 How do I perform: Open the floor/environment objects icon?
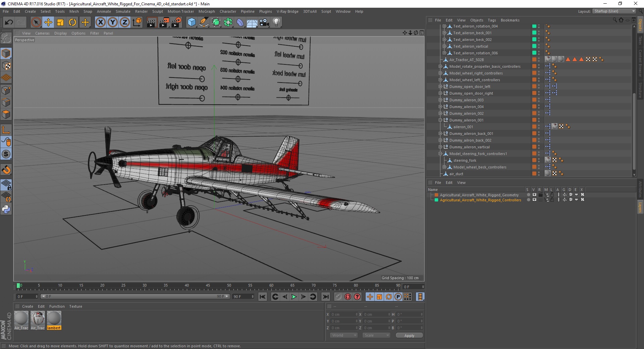tap(252, 22)
